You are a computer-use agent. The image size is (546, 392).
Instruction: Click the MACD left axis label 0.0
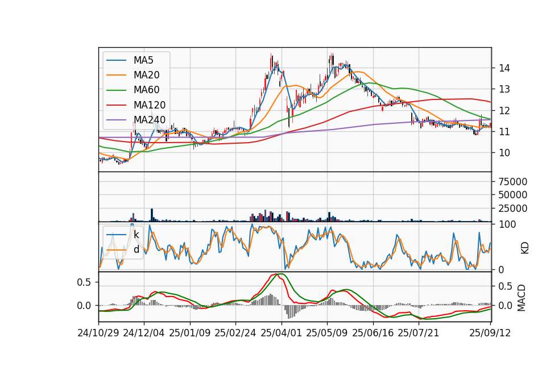coord(84,306)
